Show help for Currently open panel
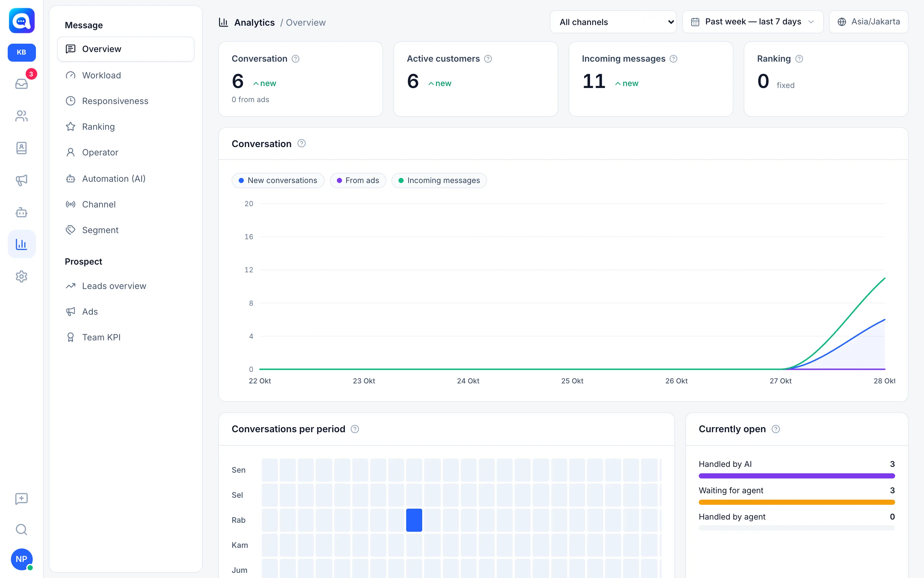This screenshot has width=924, height=578. point(776,429)
